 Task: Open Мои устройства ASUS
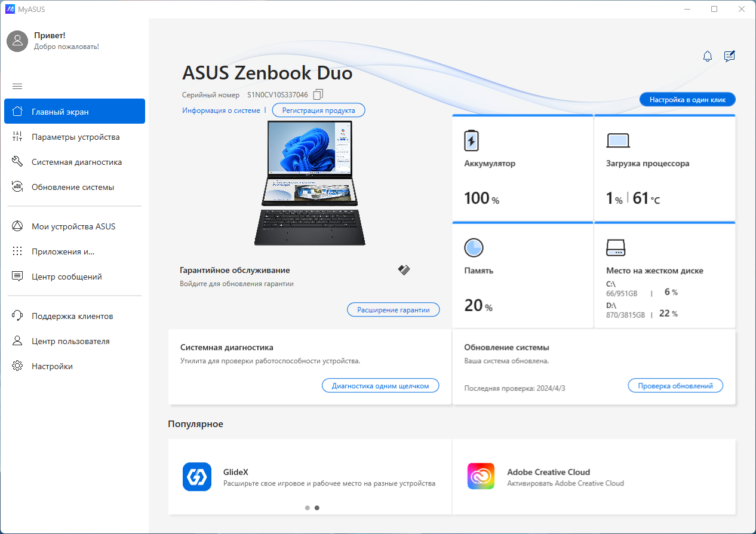75,226
